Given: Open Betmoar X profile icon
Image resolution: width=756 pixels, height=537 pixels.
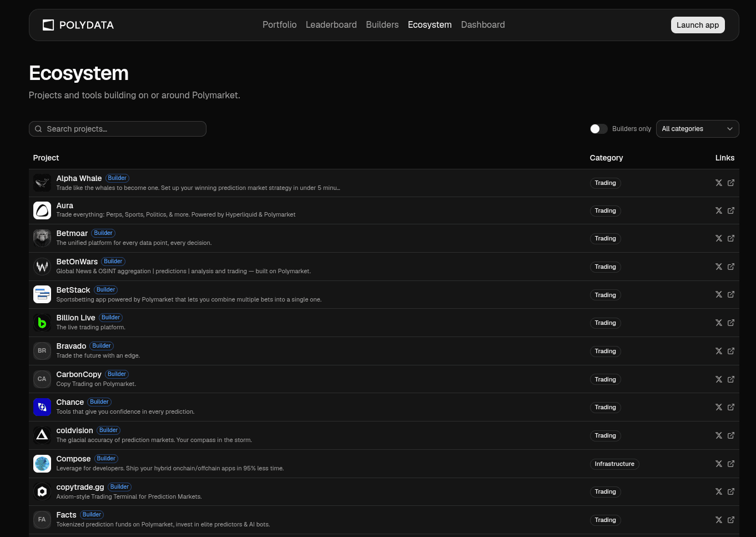Looking at the screenshot, I should click(719, 238).
